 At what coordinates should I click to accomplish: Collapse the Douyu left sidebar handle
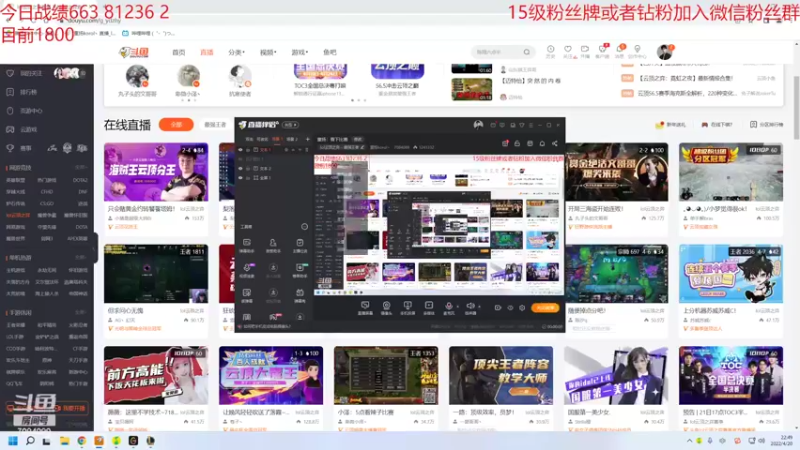pos(95,250)
